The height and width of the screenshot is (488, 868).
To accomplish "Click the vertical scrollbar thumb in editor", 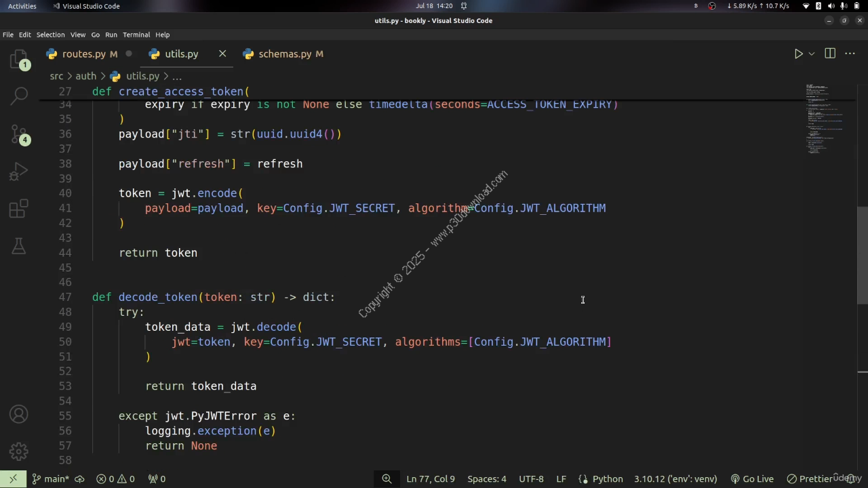I will point(862,254).
